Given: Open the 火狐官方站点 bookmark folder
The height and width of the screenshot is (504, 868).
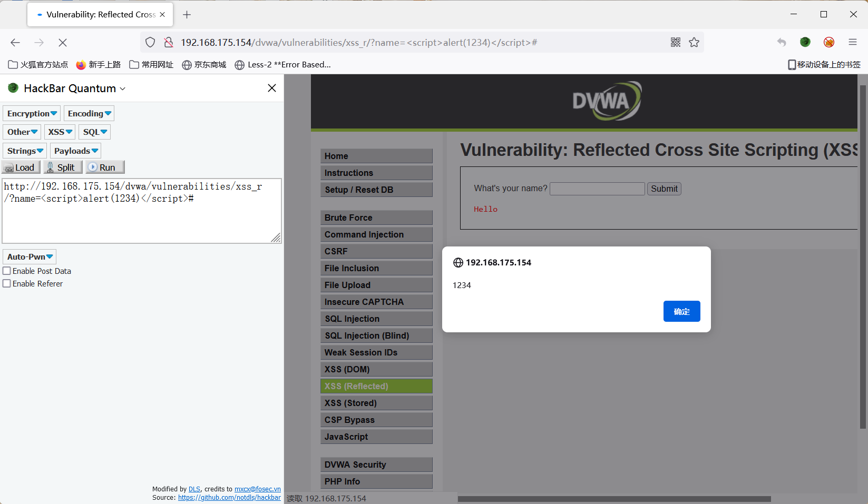Looking at the screenshot, I should tap(38, 65).
